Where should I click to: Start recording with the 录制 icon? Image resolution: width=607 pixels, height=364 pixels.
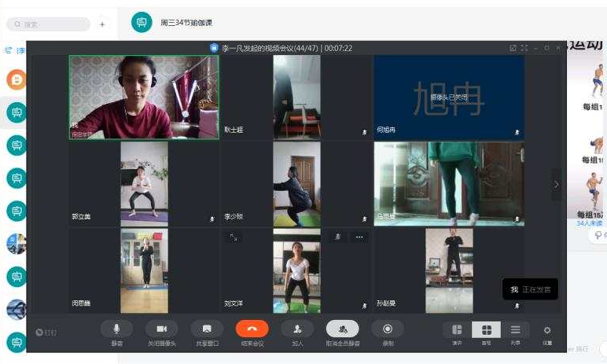388,329
